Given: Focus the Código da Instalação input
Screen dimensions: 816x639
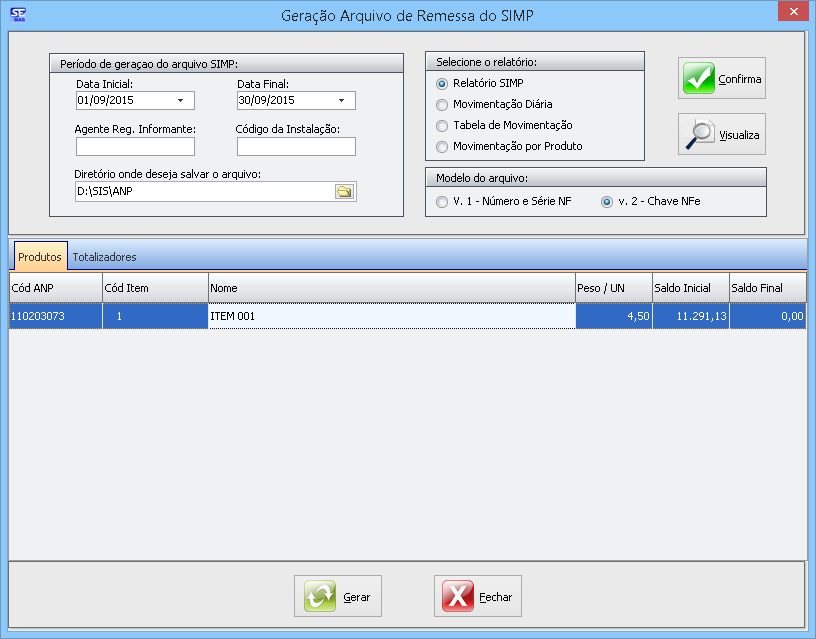Looking at the screenshot, I should coord(296,147).
